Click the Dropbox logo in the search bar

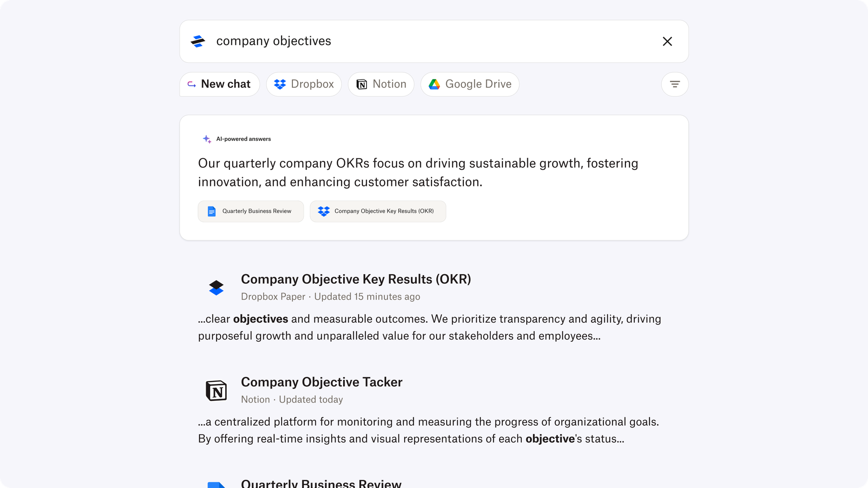pyautogui.click(x=198, y=41)
